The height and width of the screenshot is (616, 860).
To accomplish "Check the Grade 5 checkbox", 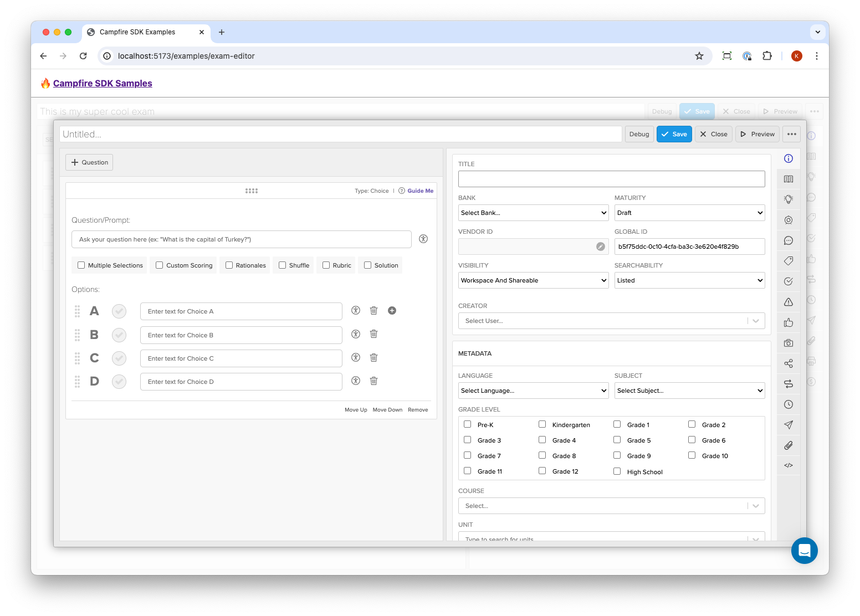I will click(617, 440).
